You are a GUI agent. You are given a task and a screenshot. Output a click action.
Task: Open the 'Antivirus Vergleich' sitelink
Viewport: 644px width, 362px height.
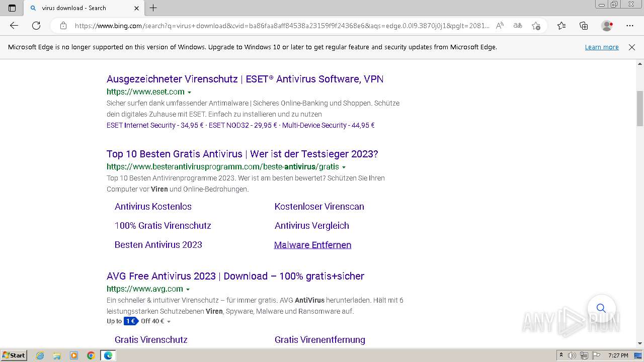pos(311,226)
